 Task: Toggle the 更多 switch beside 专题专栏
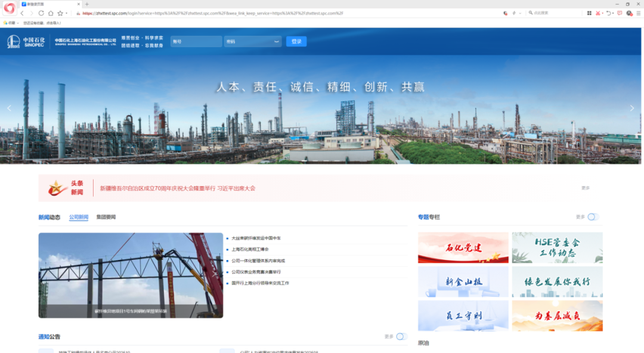(x=593, y=217)
